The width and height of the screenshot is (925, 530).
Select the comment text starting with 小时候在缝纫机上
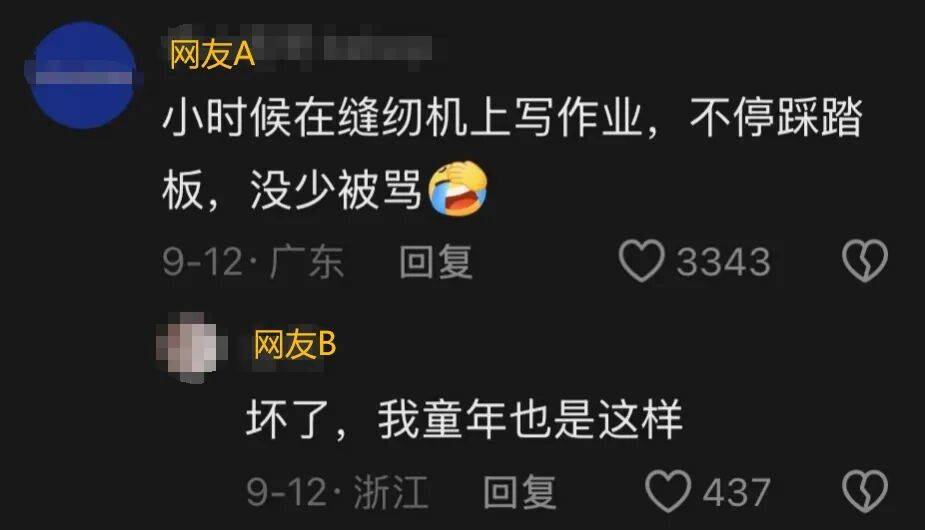click(512, 153)
